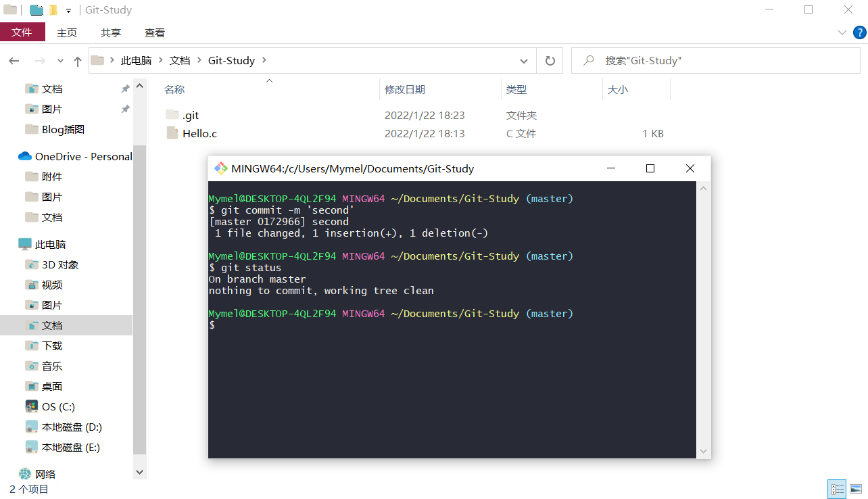Open the recent locations dropdown arrow

point(60,61)
